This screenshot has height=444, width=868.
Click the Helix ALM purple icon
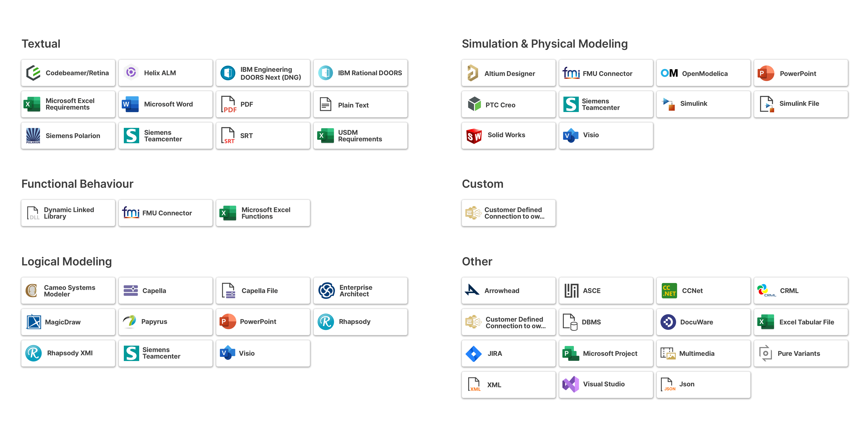131,72
